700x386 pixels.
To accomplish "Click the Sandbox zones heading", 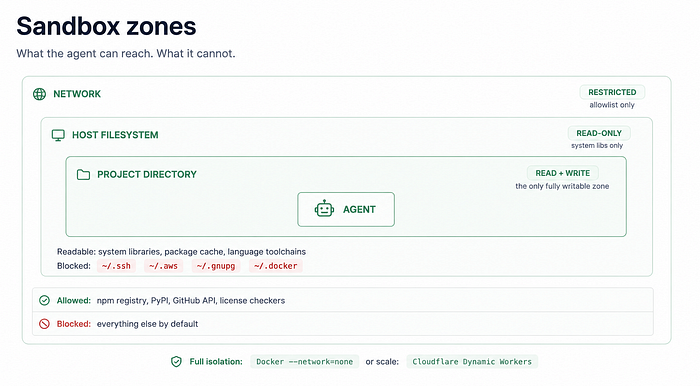I will point(106,26).
